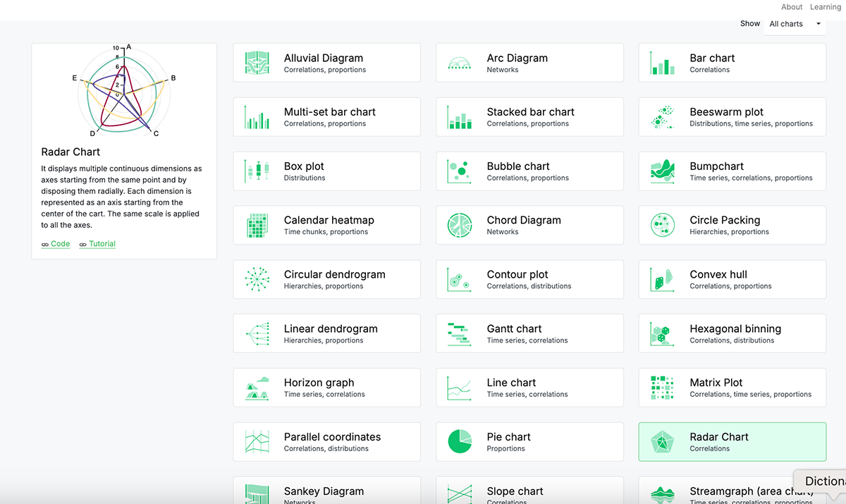
Task: Click the Circle Packing icon
Action: pos(662,225)
